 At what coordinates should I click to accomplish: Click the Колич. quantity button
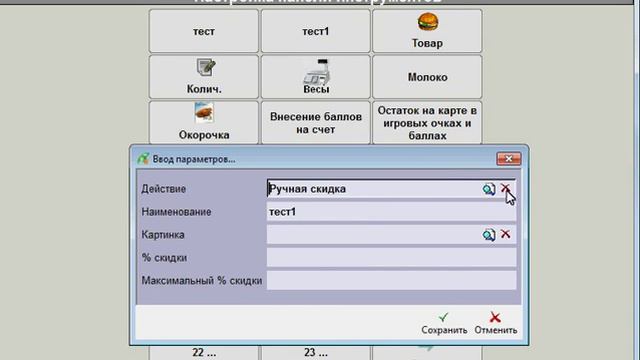pyautogui.click(x=204, y=77)
